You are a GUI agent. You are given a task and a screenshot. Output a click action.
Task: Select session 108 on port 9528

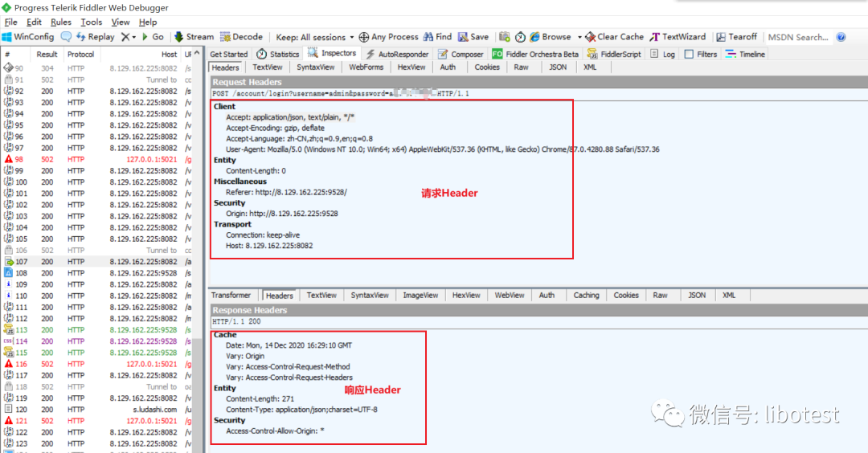click(x=97, y=273)
